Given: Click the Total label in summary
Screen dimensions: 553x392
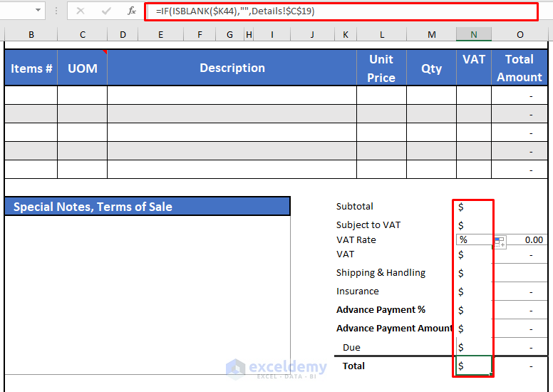Looking at the screenshot, I should coord(353,366).
